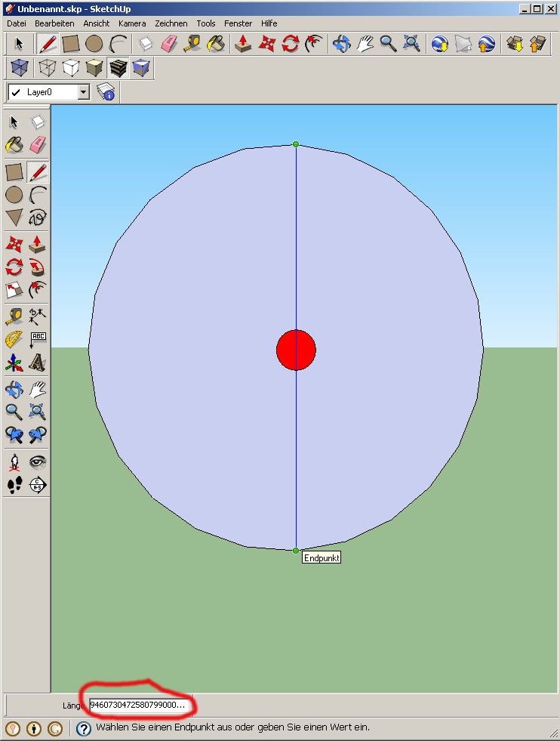Choose the Follow Me tool

38,267
